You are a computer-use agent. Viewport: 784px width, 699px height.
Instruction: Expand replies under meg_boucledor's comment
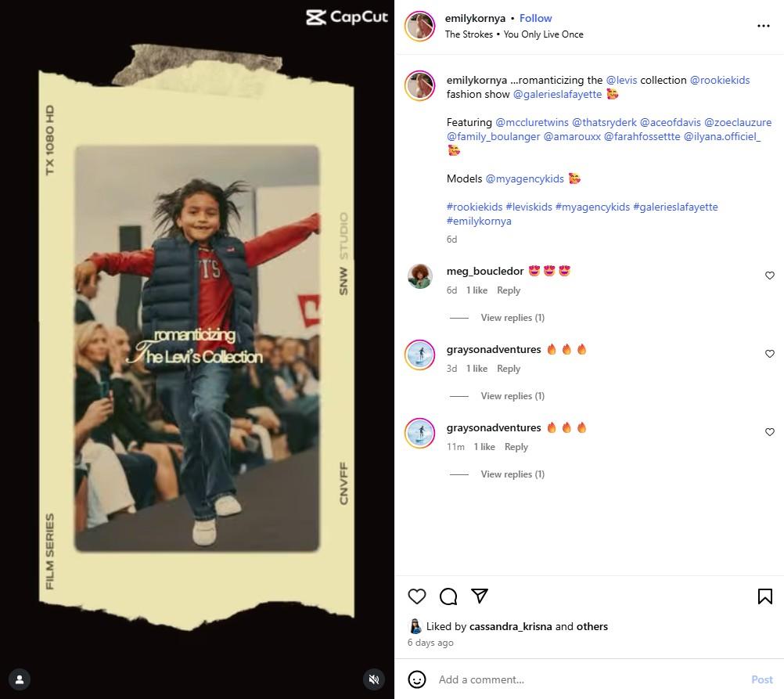[512, 318]
